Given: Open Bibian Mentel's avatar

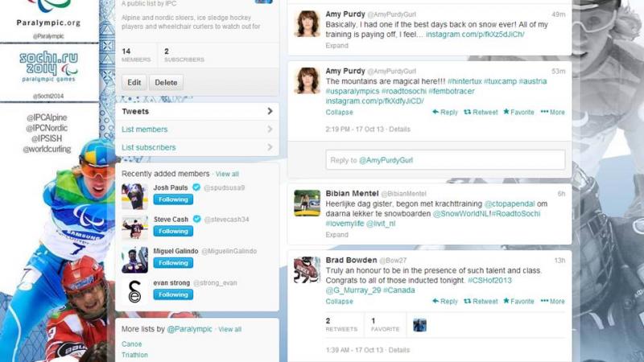Looking at the screenshot, I should pyautogui.click(x=307, y=203).
